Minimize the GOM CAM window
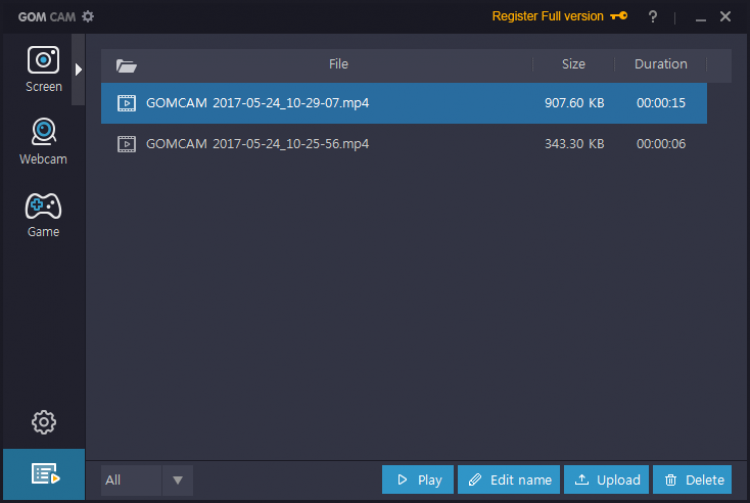Screen dimensions: 750x503 point(701,18)
